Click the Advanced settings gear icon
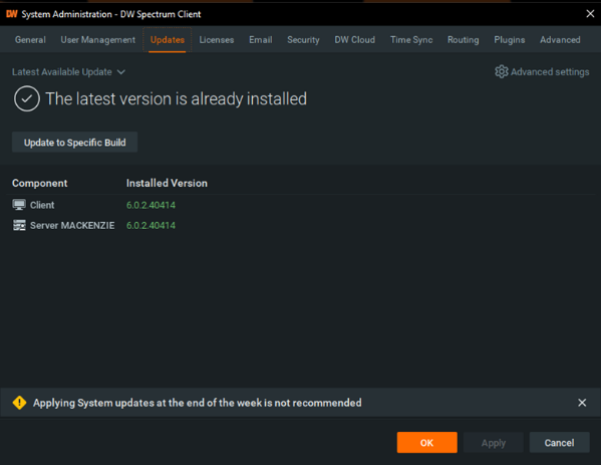Viewport: 601px width, 465px height. [501, 72]
